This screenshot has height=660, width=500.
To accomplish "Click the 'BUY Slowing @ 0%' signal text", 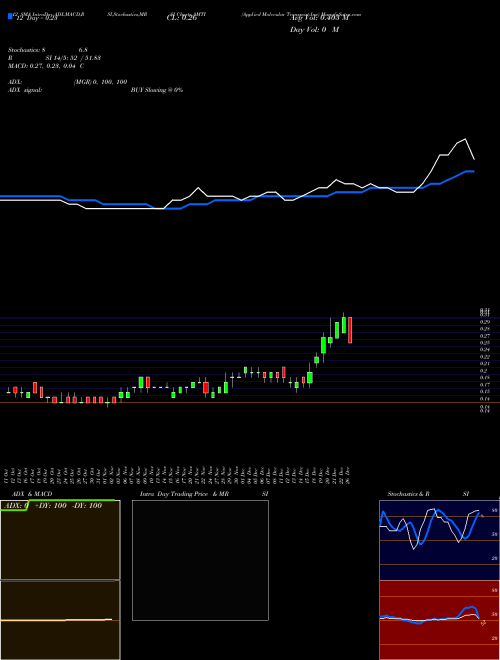I will point(157,90).
